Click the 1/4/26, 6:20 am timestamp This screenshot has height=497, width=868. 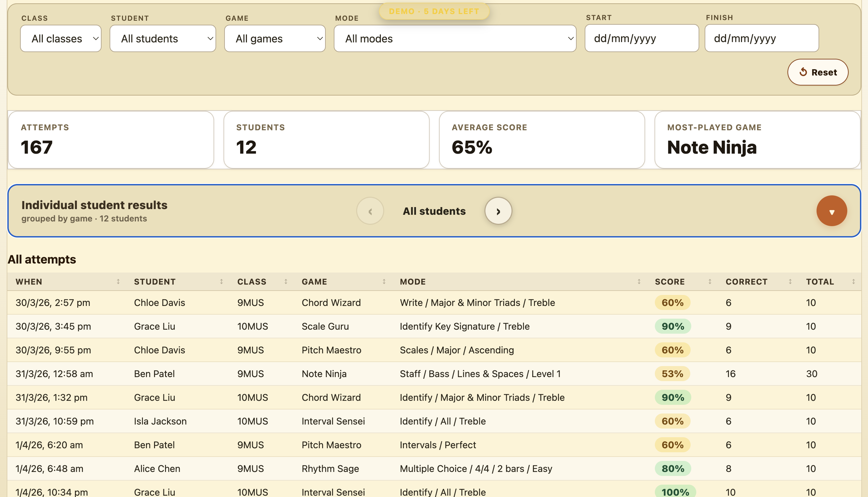click(49, 445)
